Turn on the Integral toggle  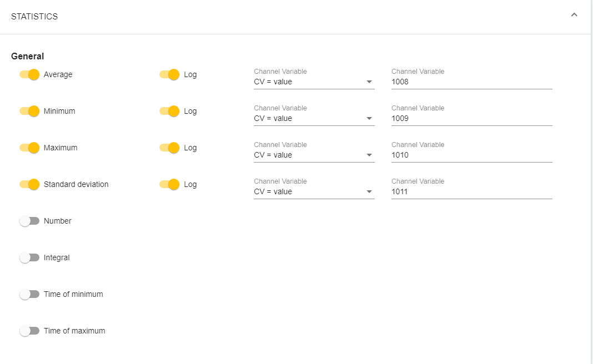(29, 257)
